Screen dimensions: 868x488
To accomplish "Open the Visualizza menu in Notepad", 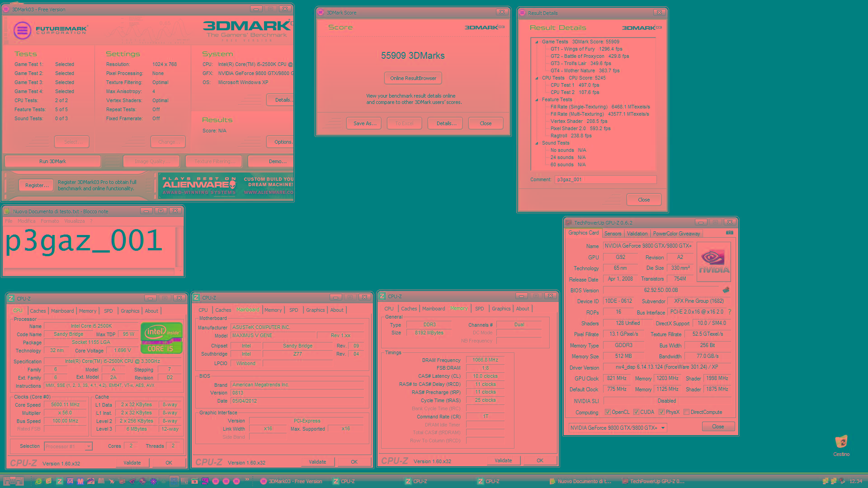I will [74, 221].
